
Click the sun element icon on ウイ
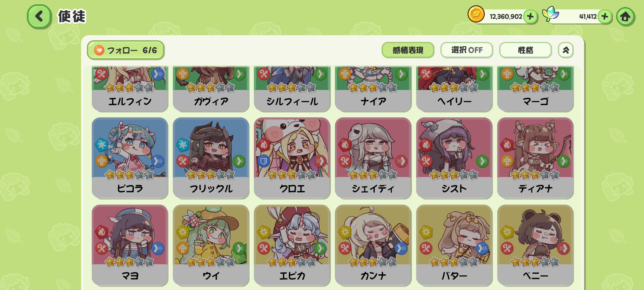[183, 232]
